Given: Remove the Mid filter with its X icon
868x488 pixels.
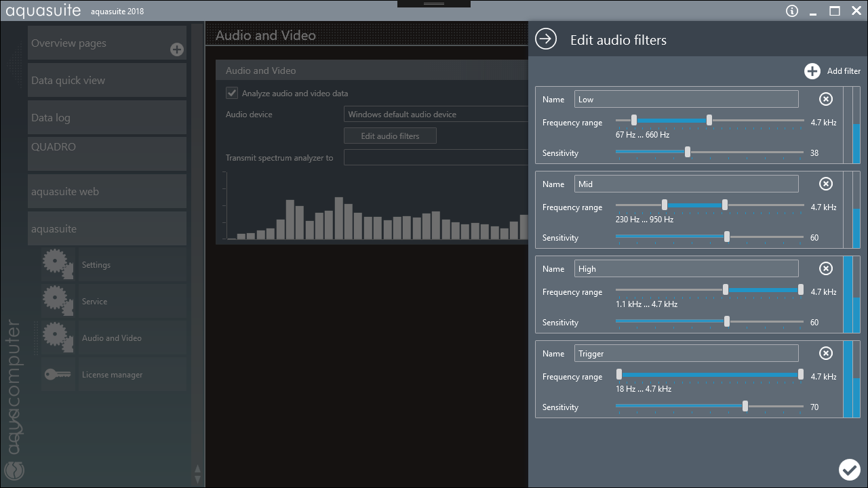Looking at the screenshot, I should tap(825, 184).
